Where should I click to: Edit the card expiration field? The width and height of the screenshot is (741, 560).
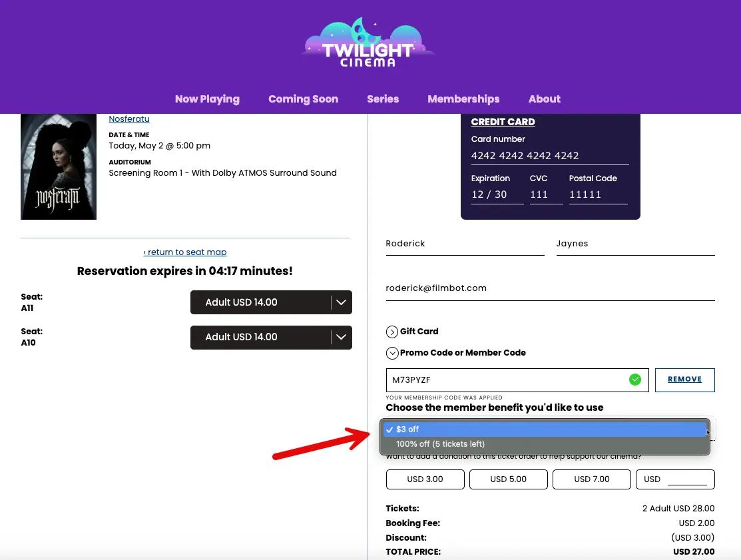(x=497, y=194)
